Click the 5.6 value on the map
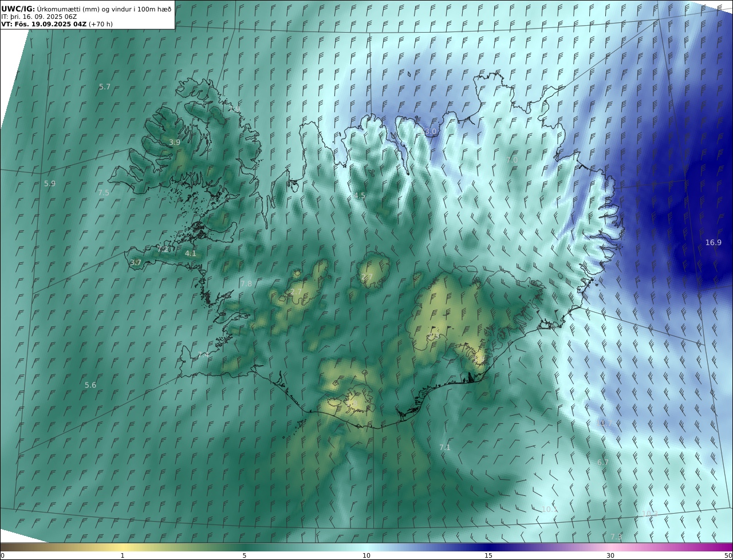Viewport: 733px width, 560px height. [90, 385]
